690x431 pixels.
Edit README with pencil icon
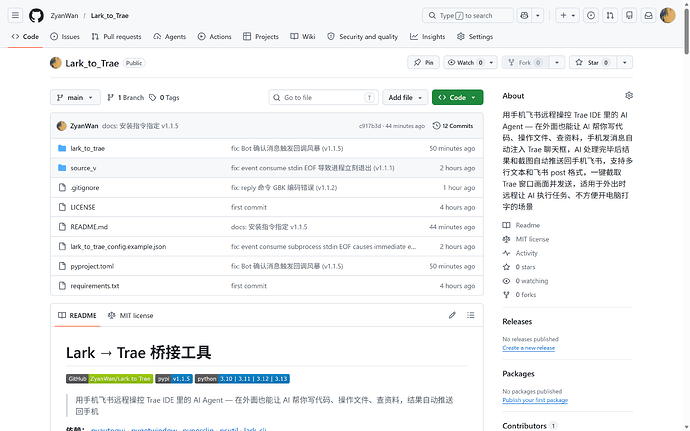pos(452,315)
